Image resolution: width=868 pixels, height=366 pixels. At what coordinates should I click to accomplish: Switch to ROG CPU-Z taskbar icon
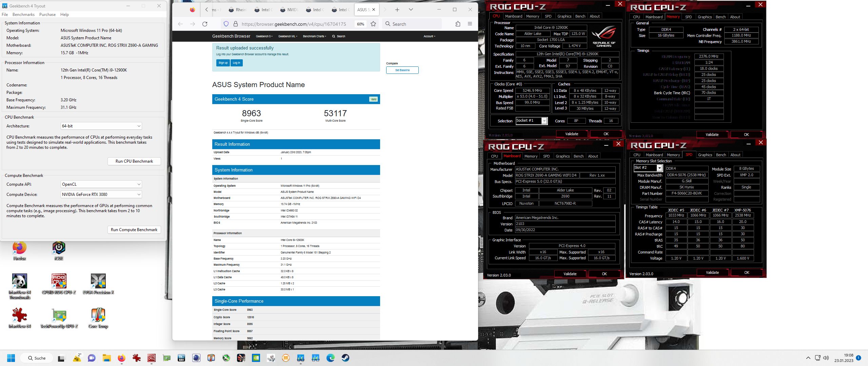[x=152, y=358]
